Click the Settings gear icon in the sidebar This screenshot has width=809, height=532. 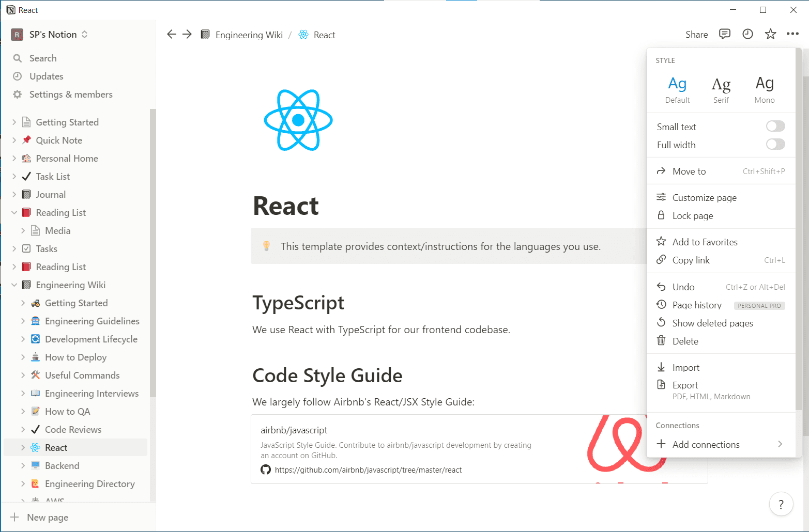click(18, 95)
